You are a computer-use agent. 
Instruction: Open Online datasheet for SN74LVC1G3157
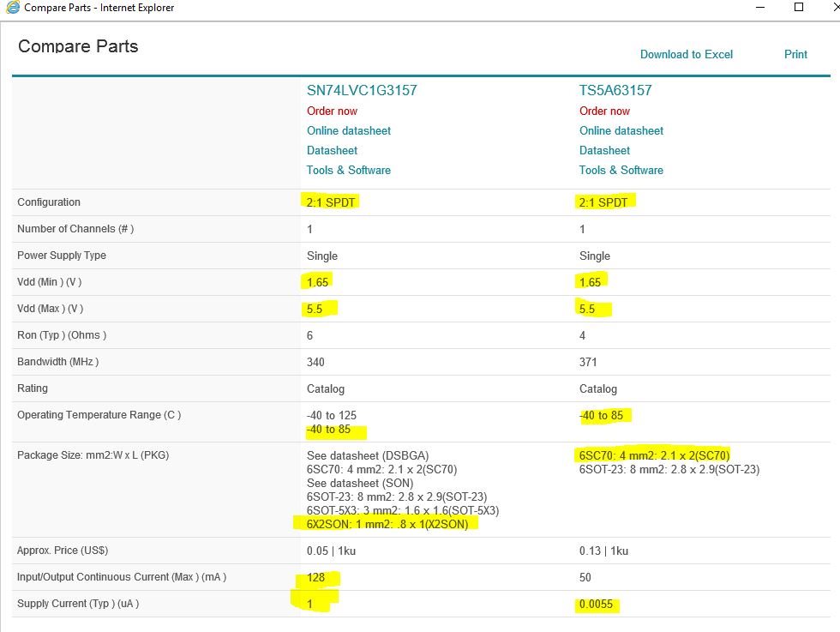tap(348, 130)
